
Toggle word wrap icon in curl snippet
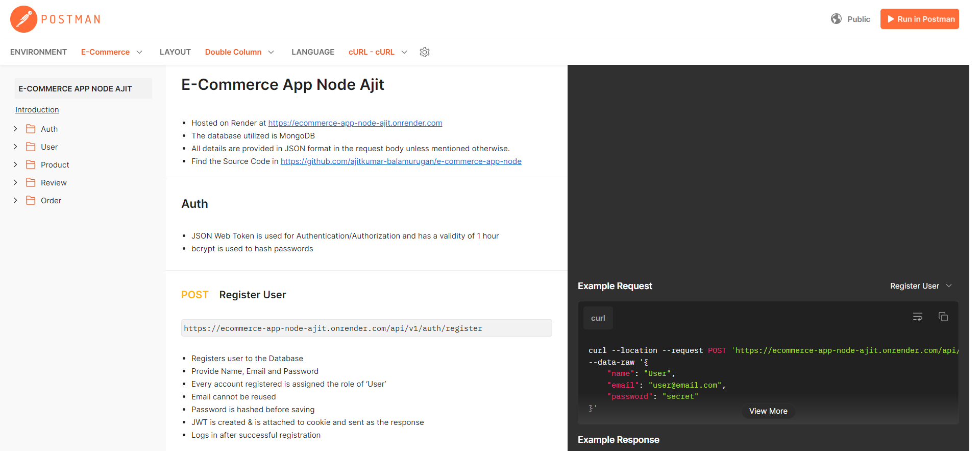918,317
